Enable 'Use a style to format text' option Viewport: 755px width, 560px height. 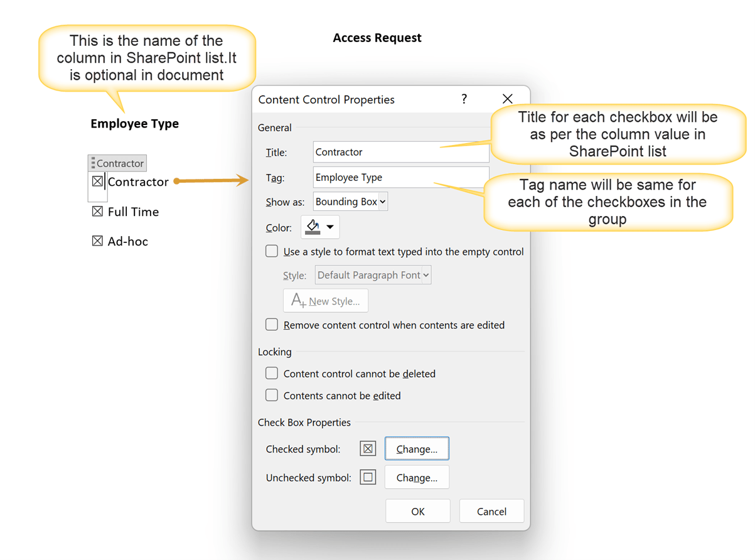pos(271,250)
